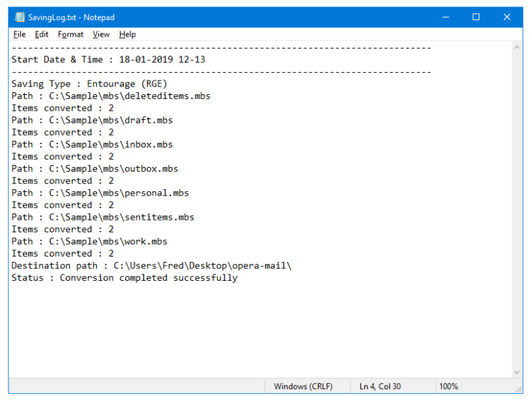Open the Help menu

(127, 34)
